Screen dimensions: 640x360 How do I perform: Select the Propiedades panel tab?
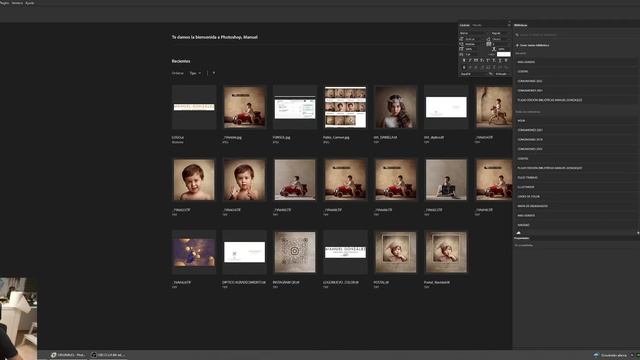tap(522, 238)
